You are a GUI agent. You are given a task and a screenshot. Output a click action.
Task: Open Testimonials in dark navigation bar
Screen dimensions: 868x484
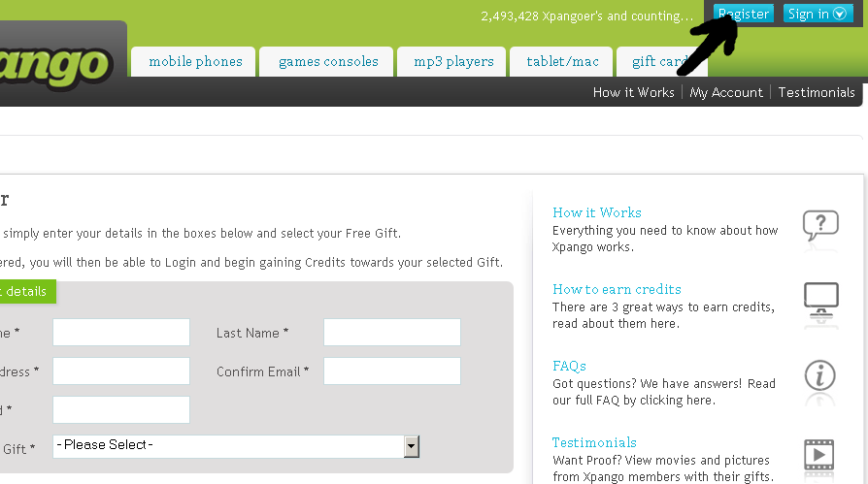pyautogui.click(x=817, y=92)
